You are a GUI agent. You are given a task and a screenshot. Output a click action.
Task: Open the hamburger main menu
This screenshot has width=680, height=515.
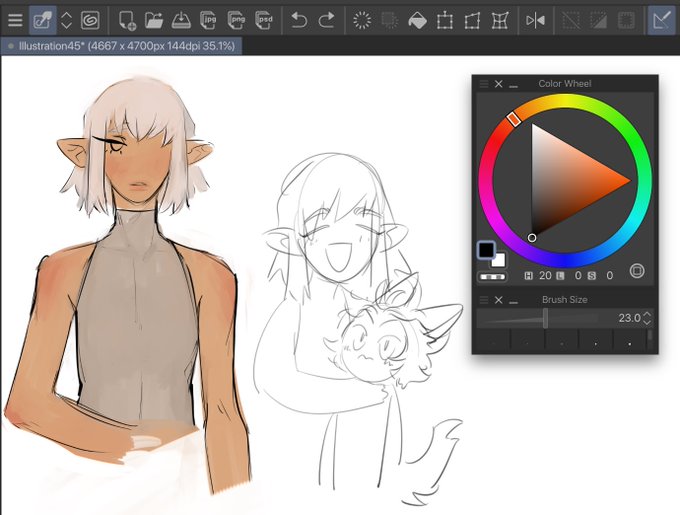coord(15,20)
